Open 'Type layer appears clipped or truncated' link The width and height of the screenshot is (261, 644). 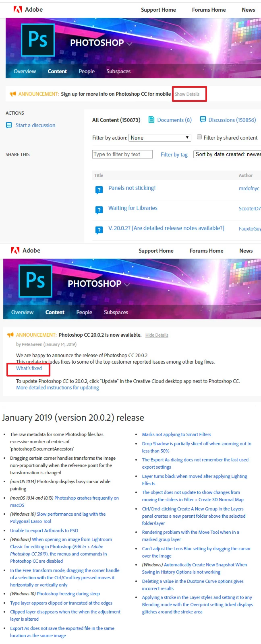[x=61, y=603]
